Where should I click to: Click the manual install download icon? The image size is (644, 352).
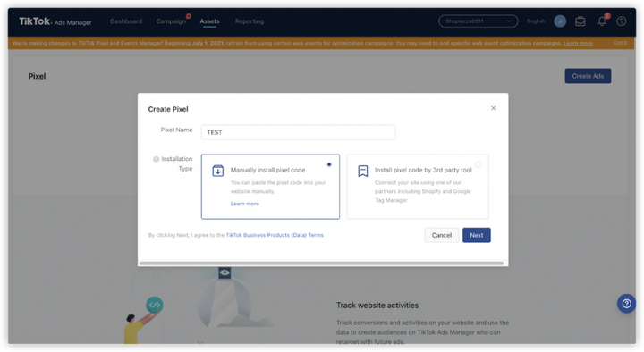point(217,171)
